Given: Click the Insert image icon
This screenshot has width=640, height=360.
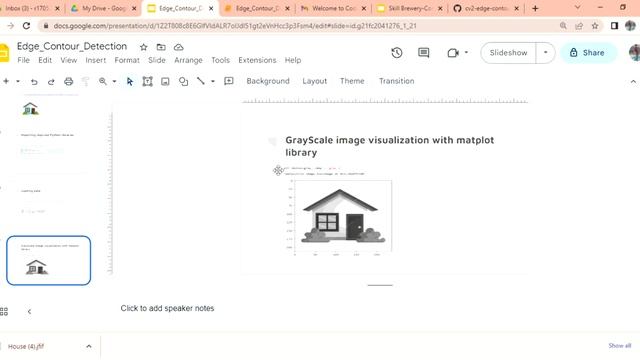Looking at the screenshot, I should coord(165,82).
